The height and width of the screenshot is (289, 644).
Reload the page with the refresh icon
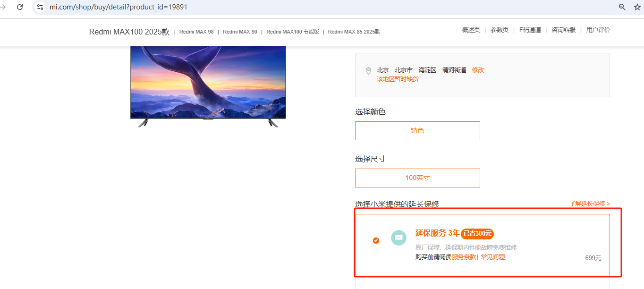pyautogui.click(x=20, y=7)
